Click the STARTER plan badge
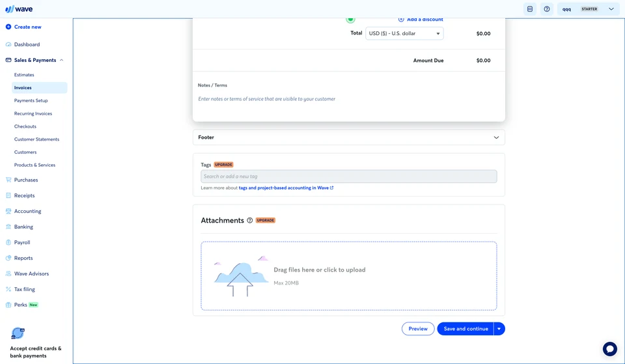This screenshot has height=364, width=625. (x=589, y=8)
